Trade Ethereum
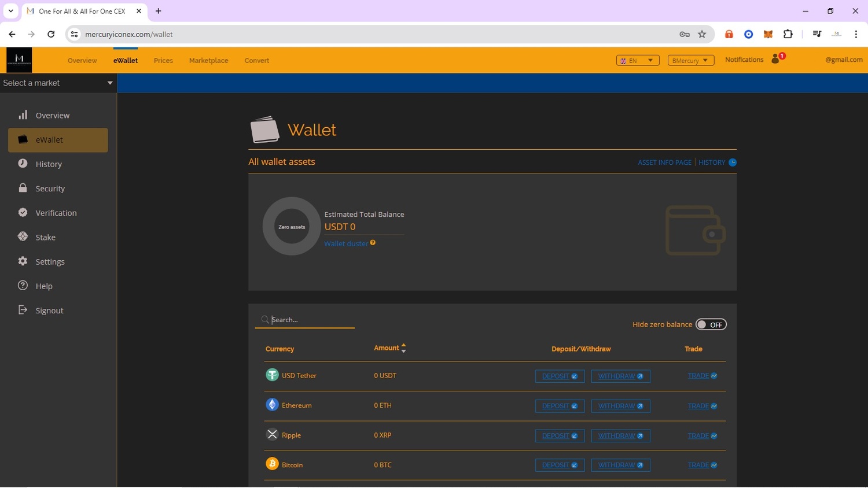 point(702,406)
